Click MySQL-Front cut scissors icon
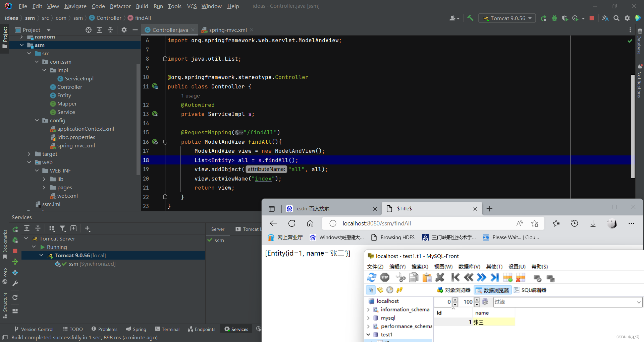644x342 pixels. click(x=400, y=277)
